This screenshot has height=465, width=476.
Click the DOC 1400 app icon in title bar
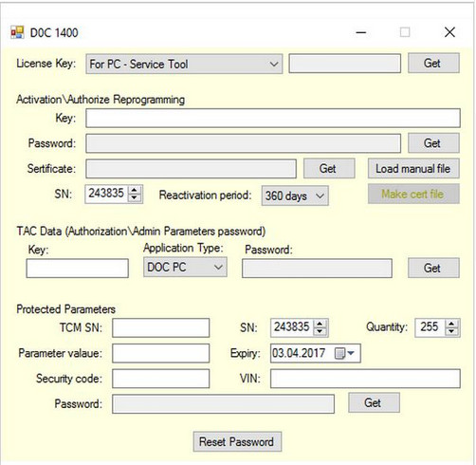click(x=17, y=32)
